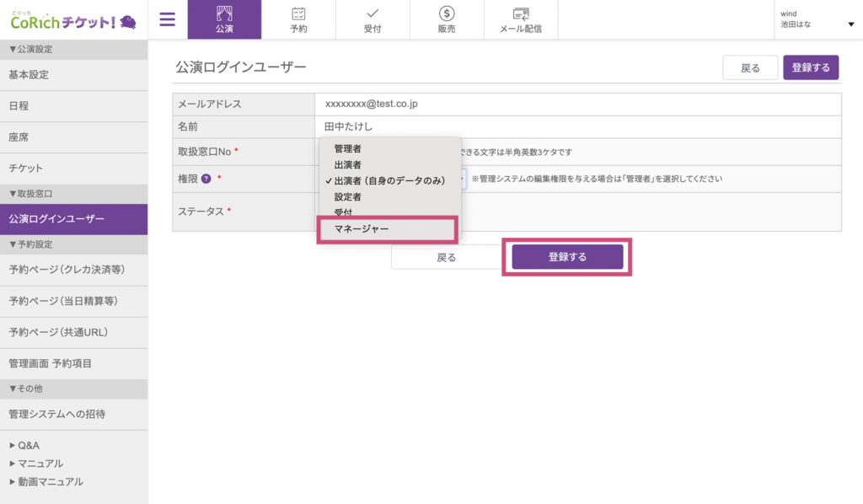Click the hamburger menu icon

point(168,19)
